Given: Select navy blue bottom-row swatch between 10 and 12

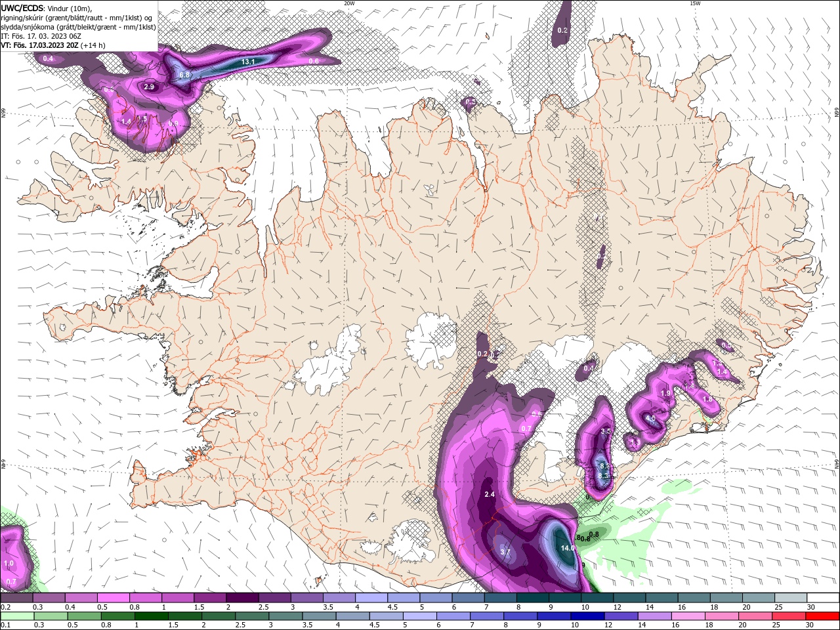Looking at the screenshot, I should 587,616.
